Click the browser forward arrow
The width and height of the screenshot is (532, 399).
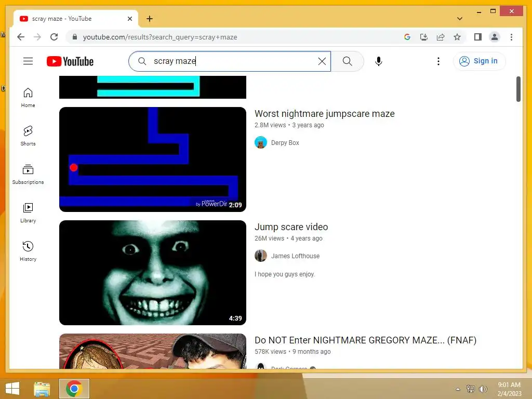tap(37, 37)
